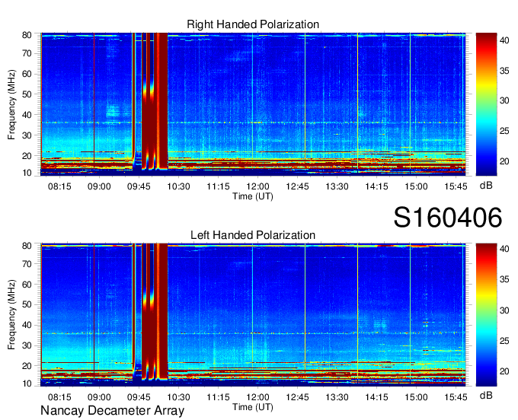
Task: Click the "40" label on Right Handed color bar
Action: [x=504, y=40]
